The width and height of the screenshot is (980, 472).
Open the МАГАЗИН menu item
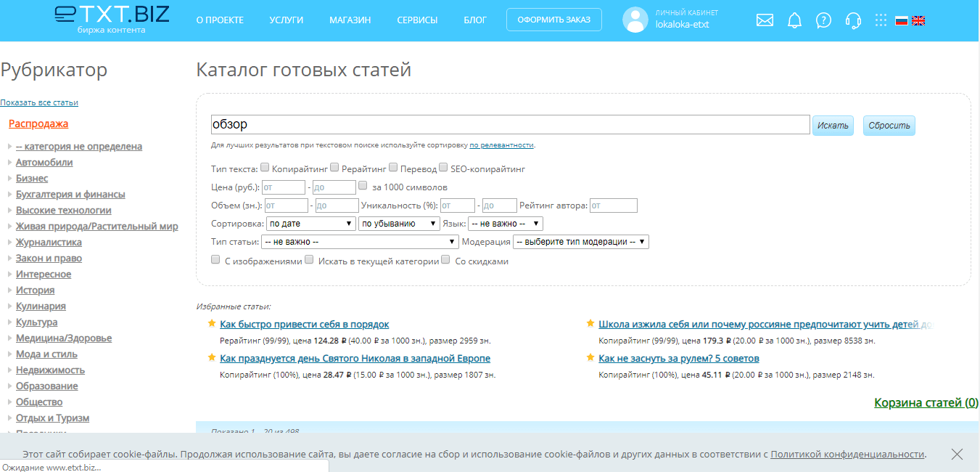350,20
